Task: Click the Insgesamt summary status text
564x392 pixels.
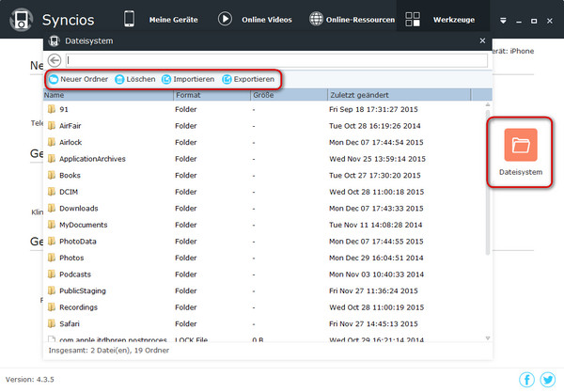Action: click(109, 351)
